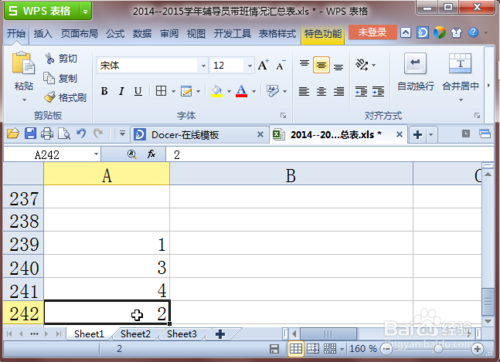Align text to bottom of cell
Image resolution: width=500 pixels, height=362 pixels.
(338, 67)
